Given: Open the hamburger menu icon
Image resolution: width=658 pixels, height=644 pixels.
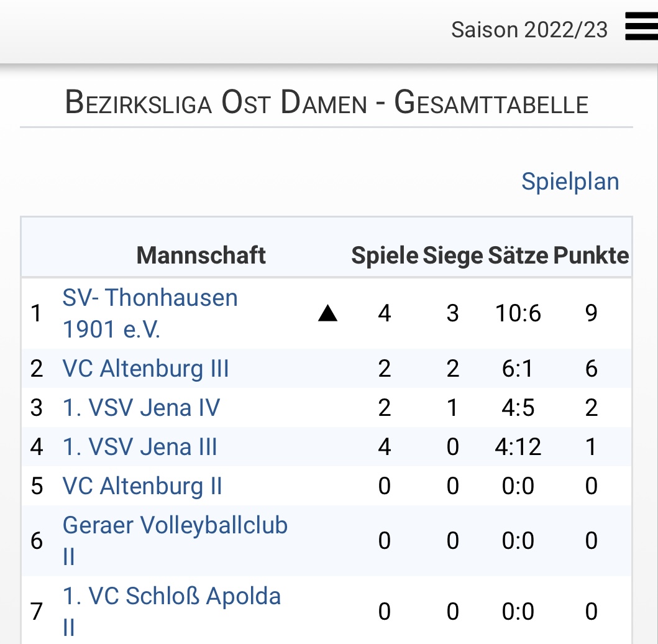Looking at the screenshot, I should pos(642,26).
